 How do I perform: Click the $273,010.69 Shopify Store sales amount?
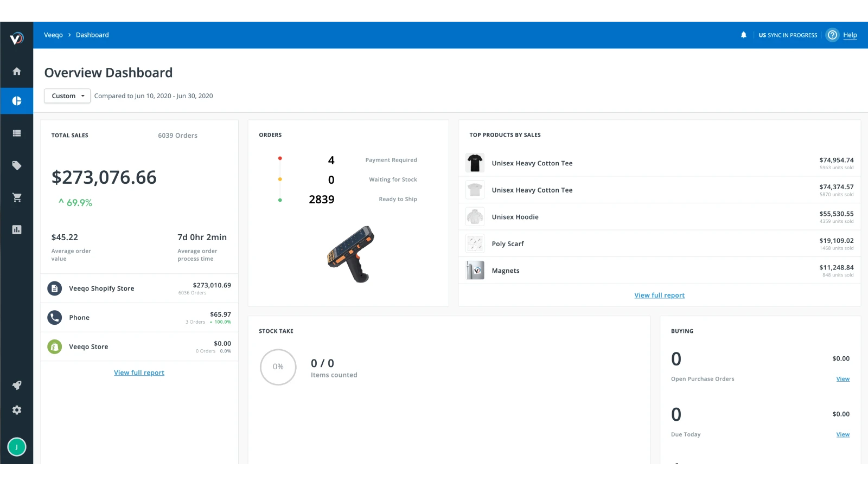pyautogui.click(x=212, y=285)
